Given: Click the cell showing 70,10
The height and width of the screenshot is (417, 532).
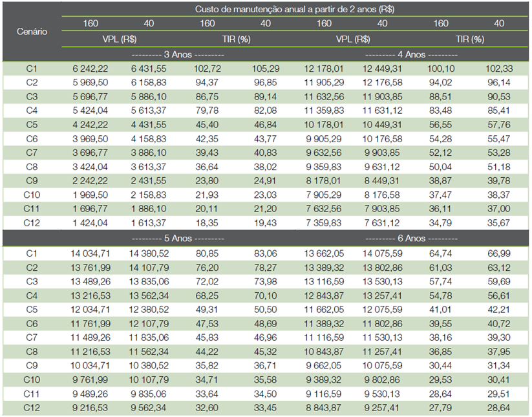Looking at the screenshot, I should (x=265, y=296).
